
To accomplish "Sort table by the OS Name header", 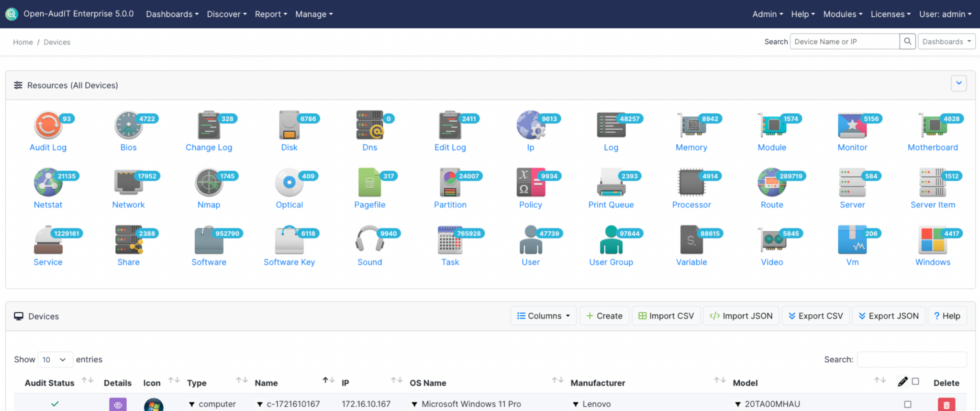I will (428, 383).
